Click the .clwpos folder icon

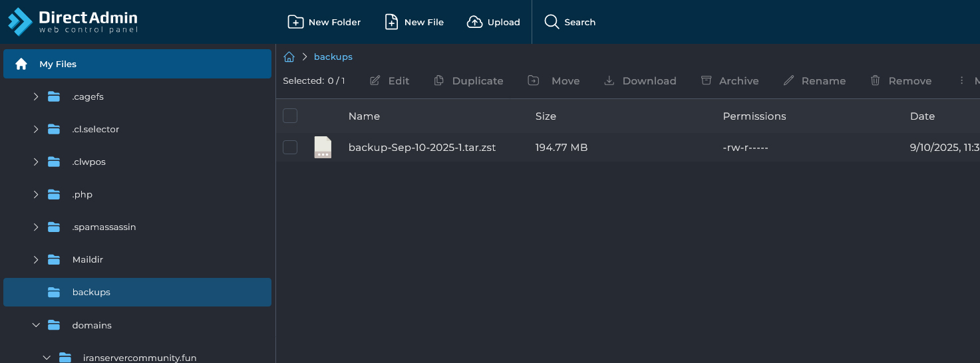pos(55,162)
